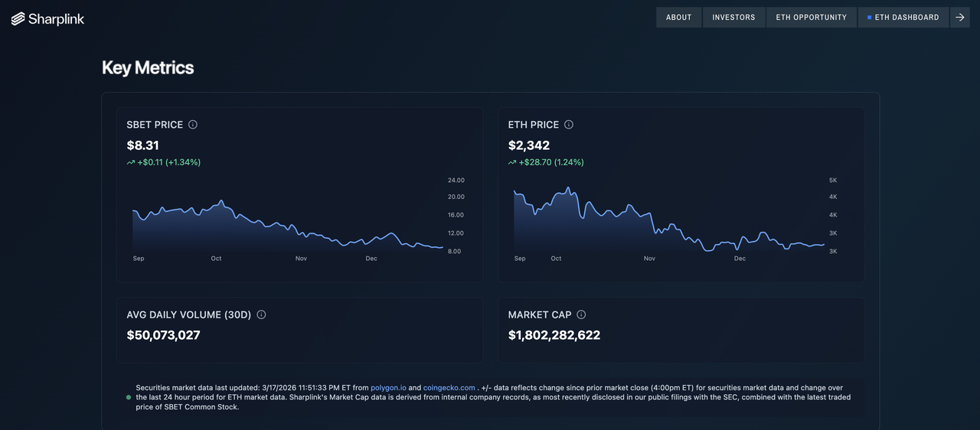
Task: Click info icon next to ETH PRICE
Action: coord(569,125)
